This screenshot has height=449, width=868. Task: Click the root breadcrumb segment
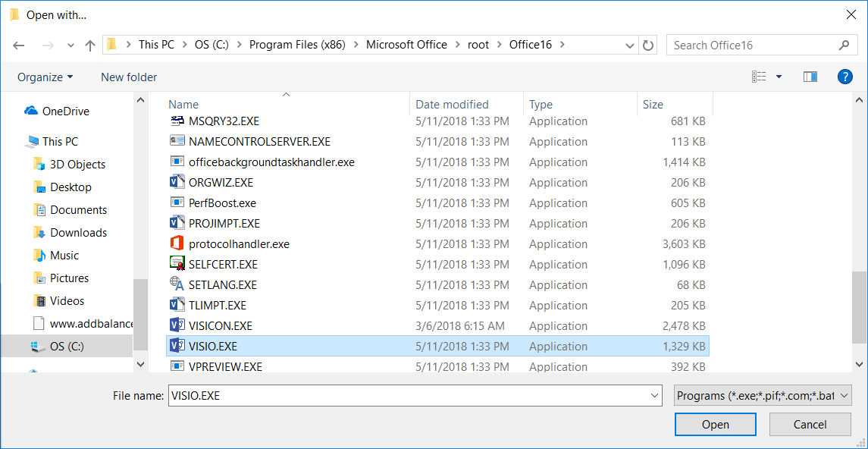(x=478, y=46)
